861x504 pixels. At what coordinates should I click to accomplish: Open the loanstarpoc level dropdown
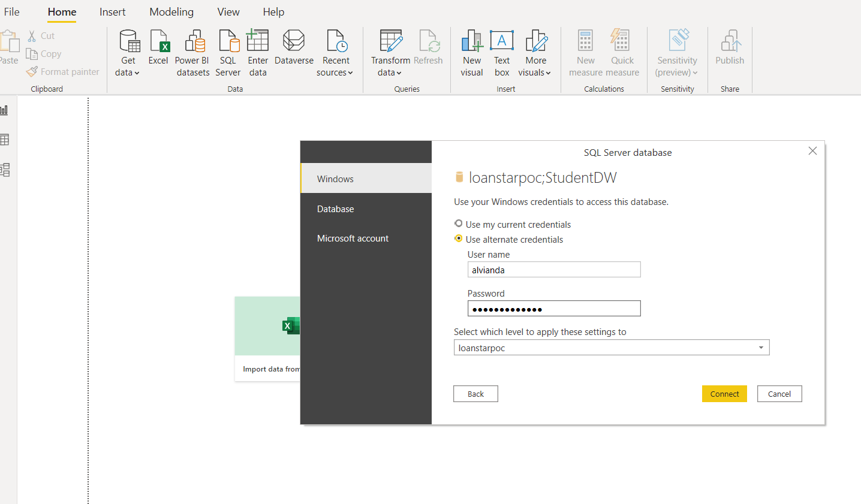pos(761,347)
